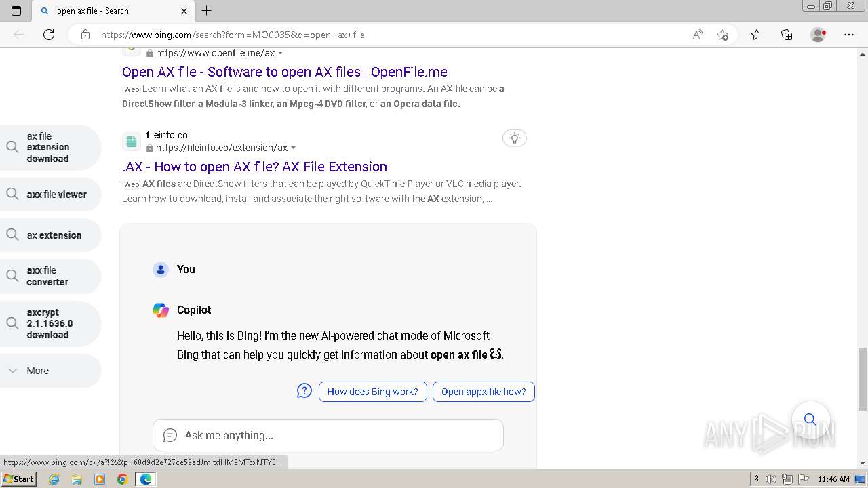Click the lightbulb insights icon
The width and height of the screenshot is (868, 488).
[x=515, y=138]
